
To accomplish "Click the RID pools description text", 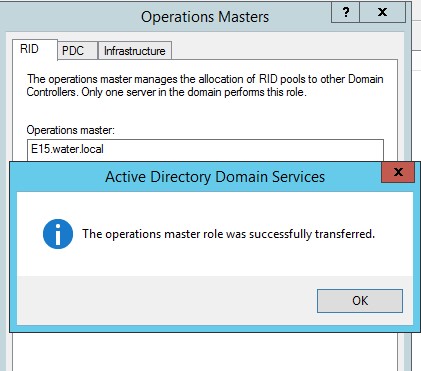I will pyautogui.click(x=205, y=85).
